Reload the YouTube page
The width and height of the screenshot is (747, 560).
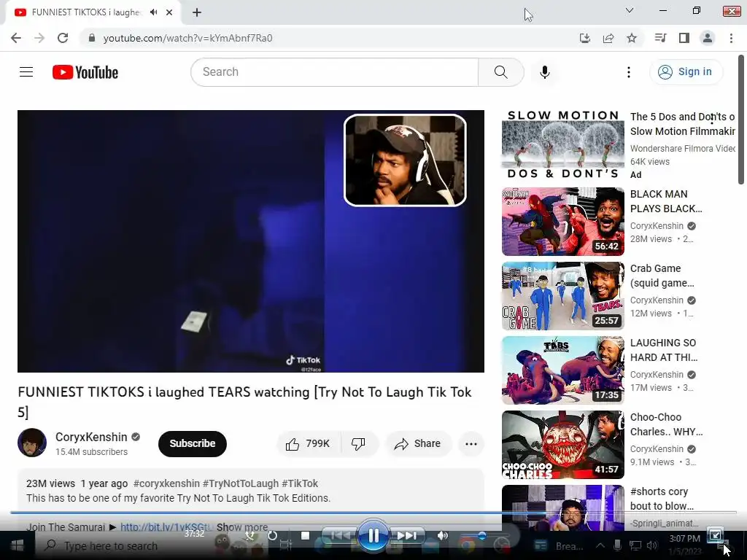pyautogui.click(x=63, y=38)
